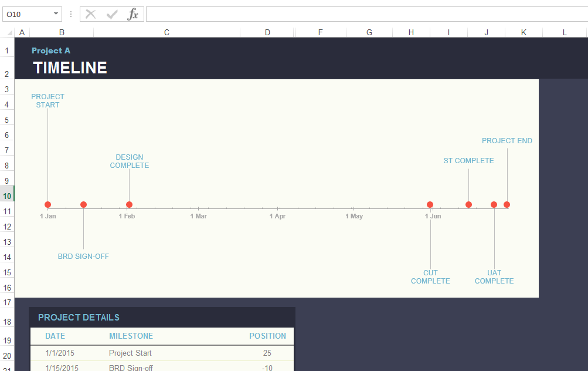Screen dimensions: 588x371
Task: Select the Milestone column header label
Action: point(131,336)
